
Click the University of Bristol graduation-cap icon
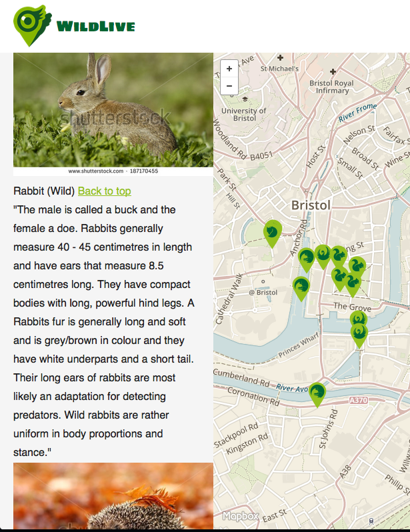coord(245,99)
